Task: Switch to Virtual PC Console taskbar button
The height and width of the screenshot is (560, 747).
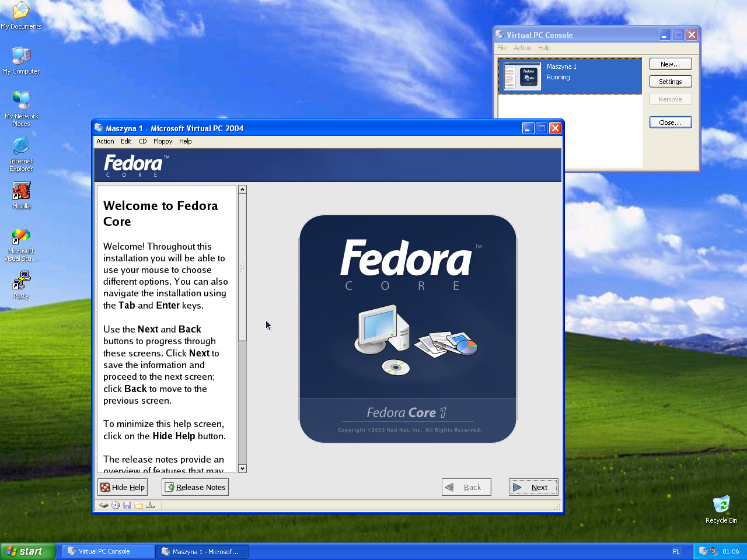Action: (x=108, y=551)
